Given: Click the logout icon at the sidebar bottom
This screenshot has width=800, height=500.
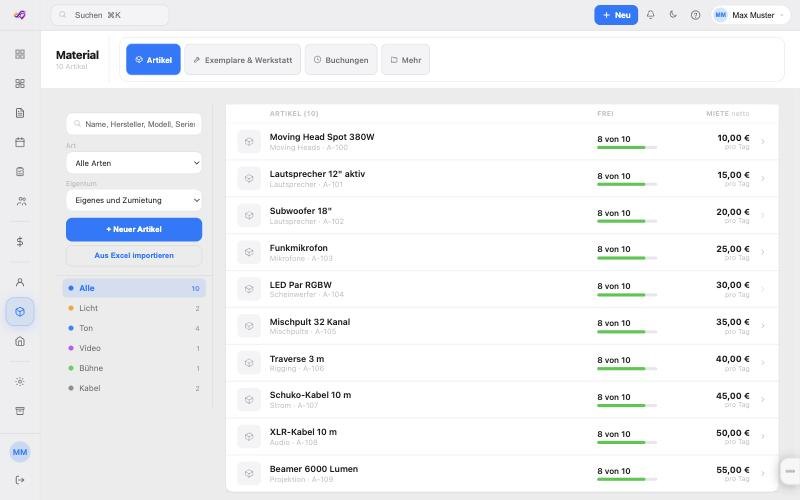Looking at the screenshot, I should 20,480.
